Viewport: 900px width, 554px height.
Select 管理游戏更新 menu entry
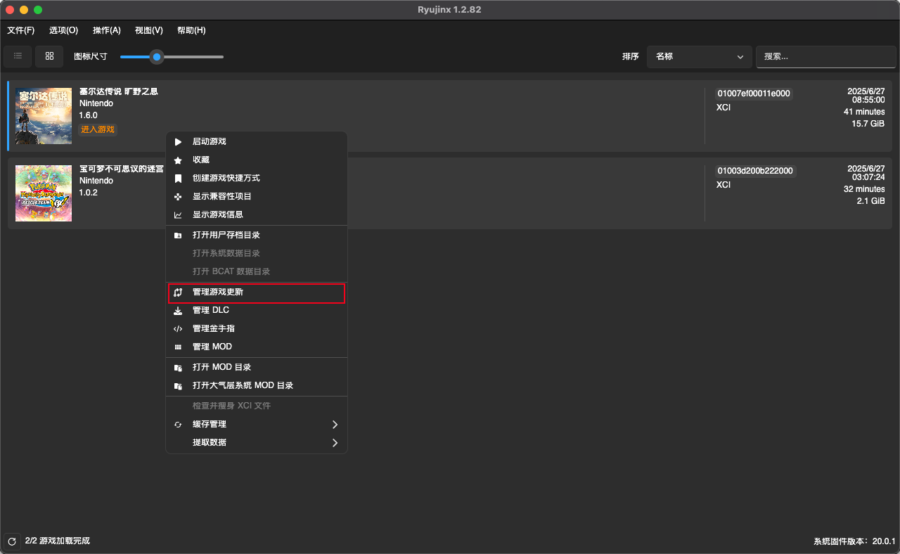tap(257, 292)
